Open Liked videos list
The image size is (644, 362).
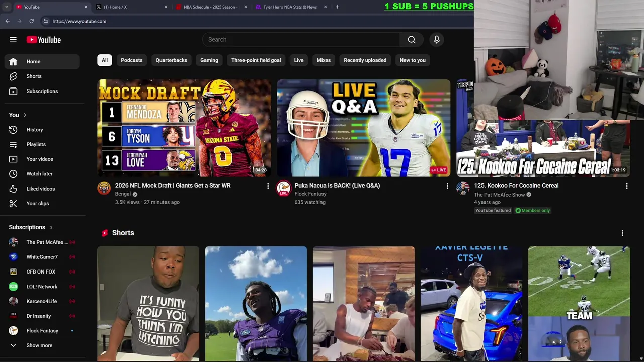coord(42,189)
